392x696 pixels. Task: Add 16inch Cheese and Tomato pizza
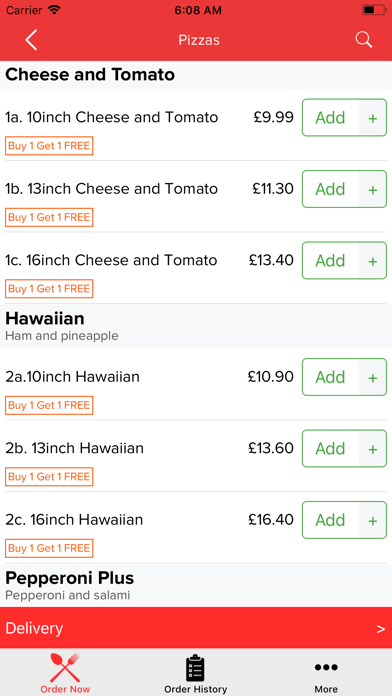pos(330,261)
